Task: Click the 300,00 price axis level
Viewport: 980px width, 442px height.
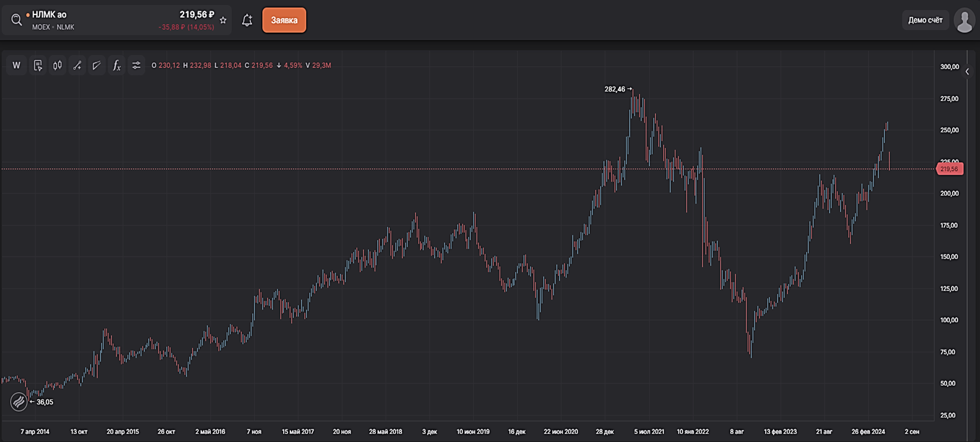Action: pyautogui.click(x=949, y=67)
